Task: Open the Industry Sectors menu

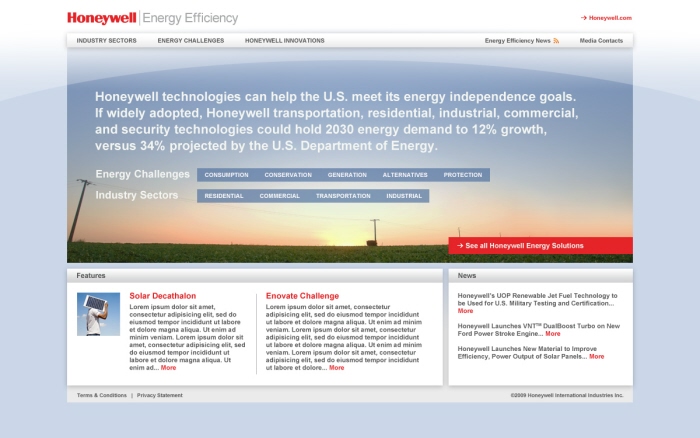Action: [x=106, y=41]
